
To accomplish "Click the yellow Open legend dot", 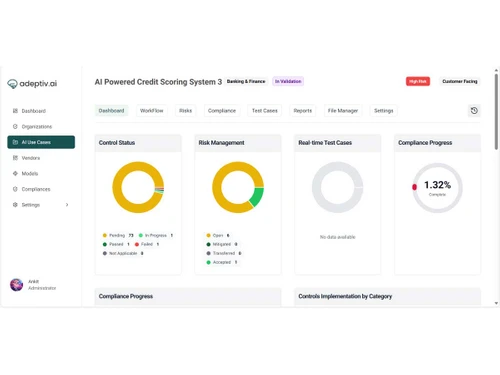I will click(x=208, y=235).
